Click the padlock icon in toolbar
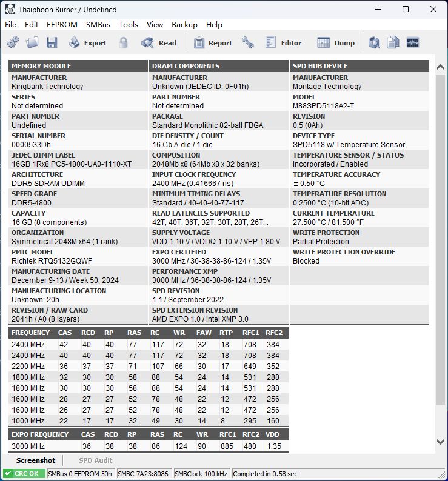This screenshot has width=448, height=481. [123, 42]
